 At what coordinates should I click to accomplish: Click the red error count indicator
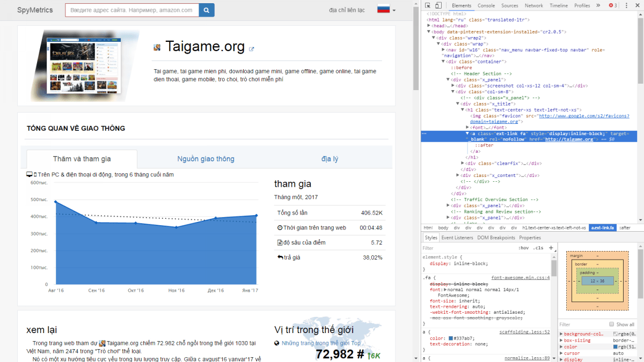point(613,5)
